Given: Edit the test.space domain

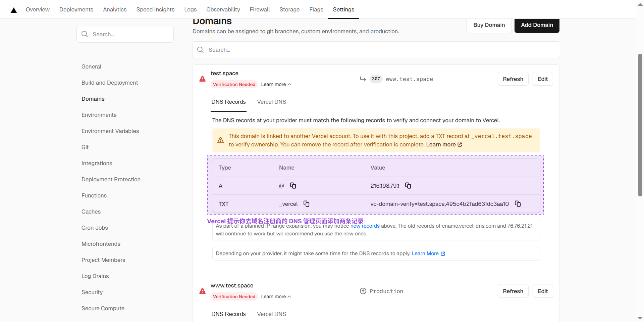Looking at the screenshot, I should pos(543,79).
